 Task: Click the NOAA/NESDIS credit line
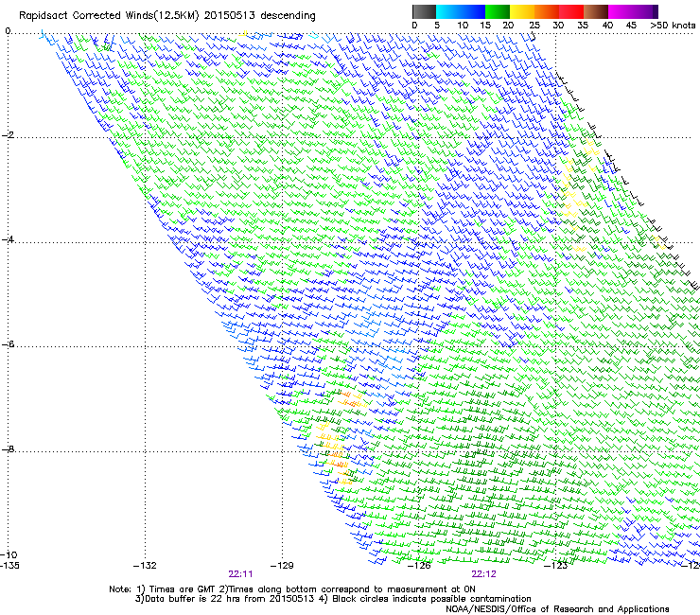(x=557, y=608)
